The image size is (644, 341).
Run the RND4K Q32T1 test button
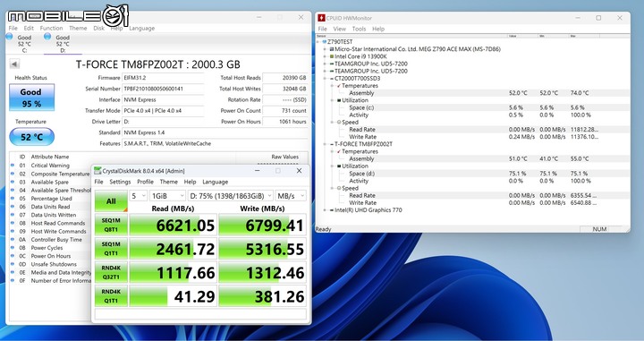pyautogui.click(x=111, y=272)
